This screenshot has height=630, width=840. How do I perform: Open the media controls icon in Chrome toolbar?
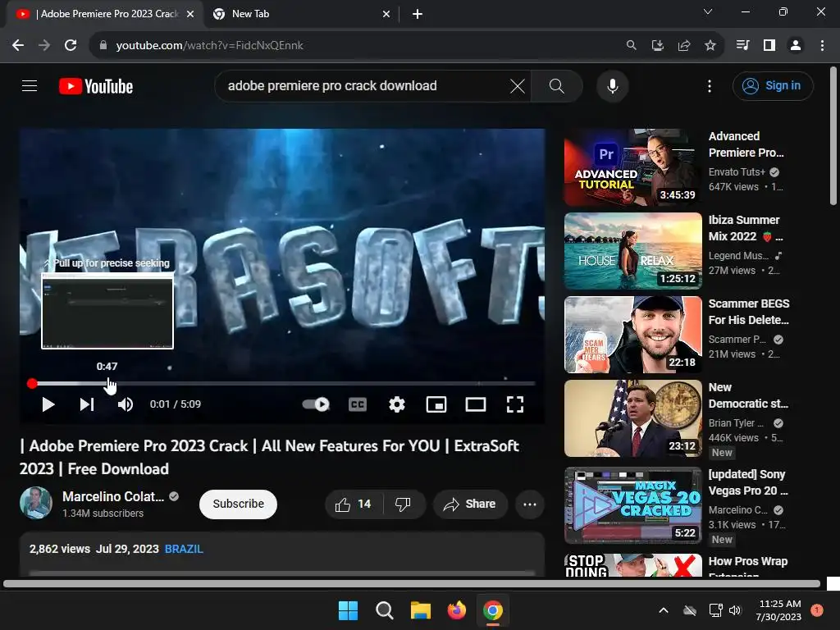[x=742, y=46]
